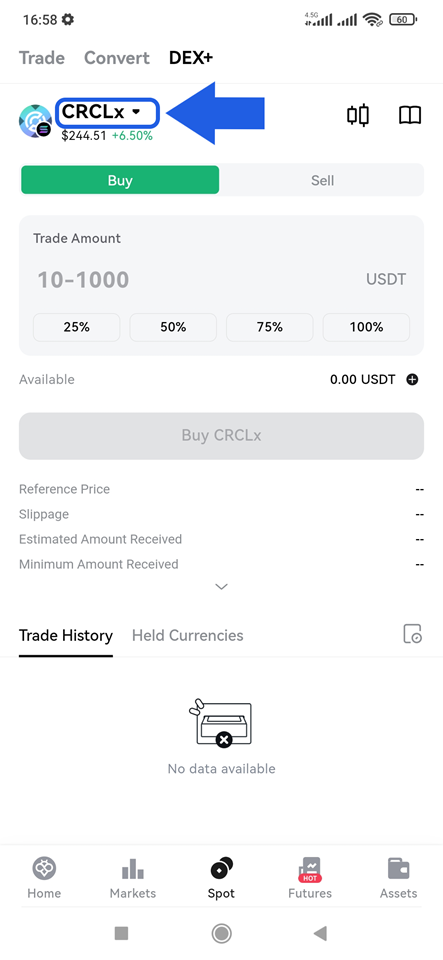This screenshot has width=443, height=960.
Task: Open the CRCLx pair dropdown
Action: pyautogui.click(x=108, y=113)
